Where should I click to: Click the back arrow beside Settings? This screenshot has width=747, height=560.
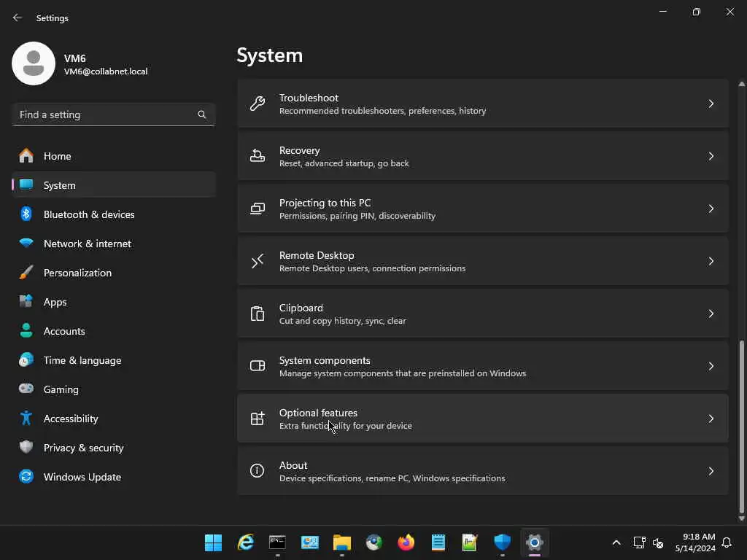click(18, 17)
